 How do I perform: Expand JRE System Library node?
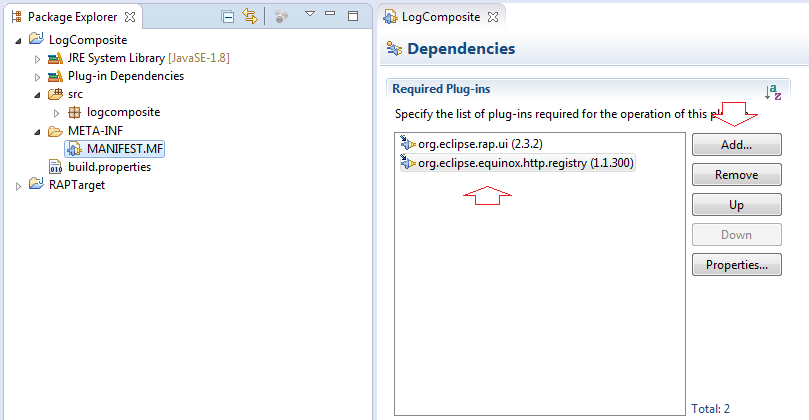coord(37,59)
